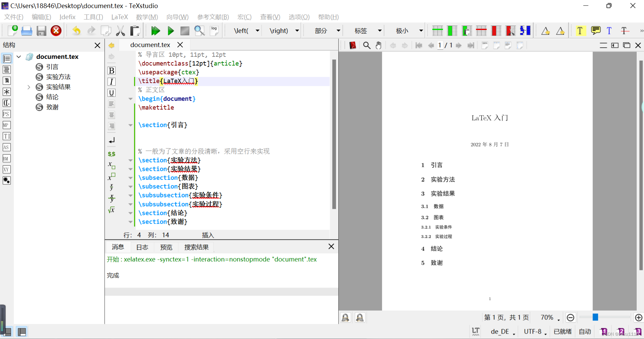Image resolution: width=644 pixels, height=339 pixels.
Task: Apply Underline U icon
Action: 112,93
